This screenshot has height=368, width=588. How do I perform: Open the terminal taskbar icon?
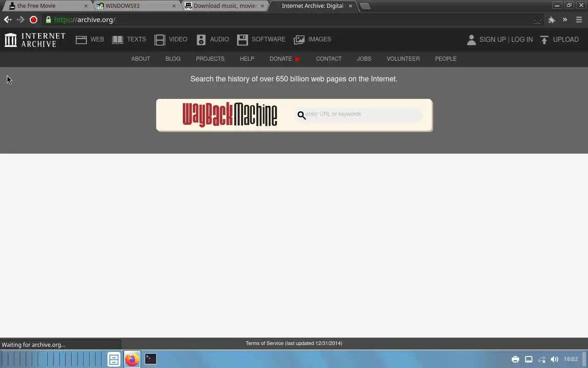151,359
